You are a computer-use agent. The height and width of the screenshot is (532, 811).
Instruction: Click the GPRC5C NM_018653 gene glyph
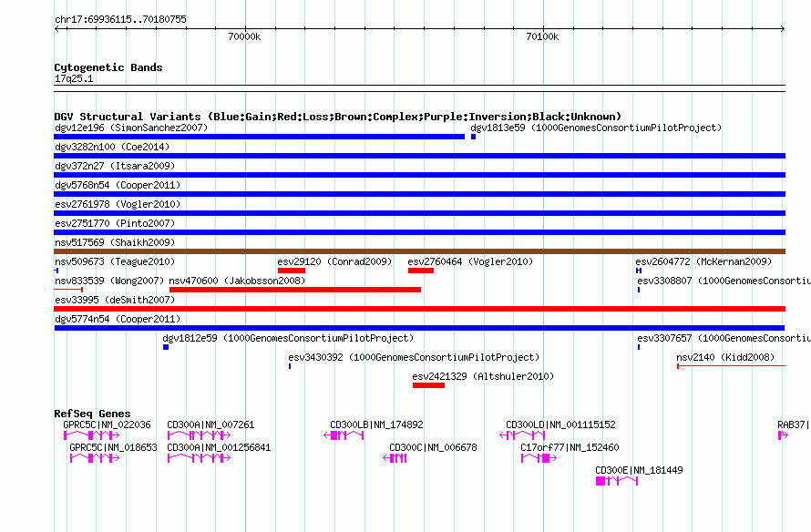[x=95, y=458]
